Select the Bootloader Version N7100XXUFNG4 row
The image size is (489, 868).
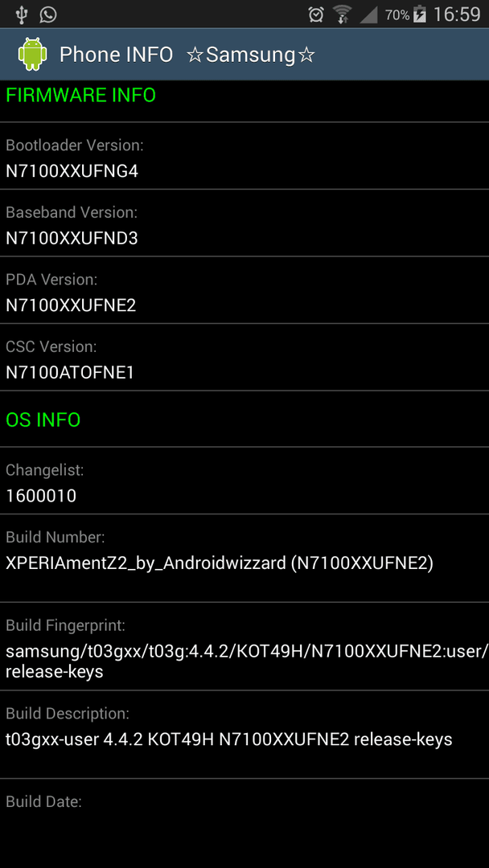pyautogui.click(x=244, y=156)
